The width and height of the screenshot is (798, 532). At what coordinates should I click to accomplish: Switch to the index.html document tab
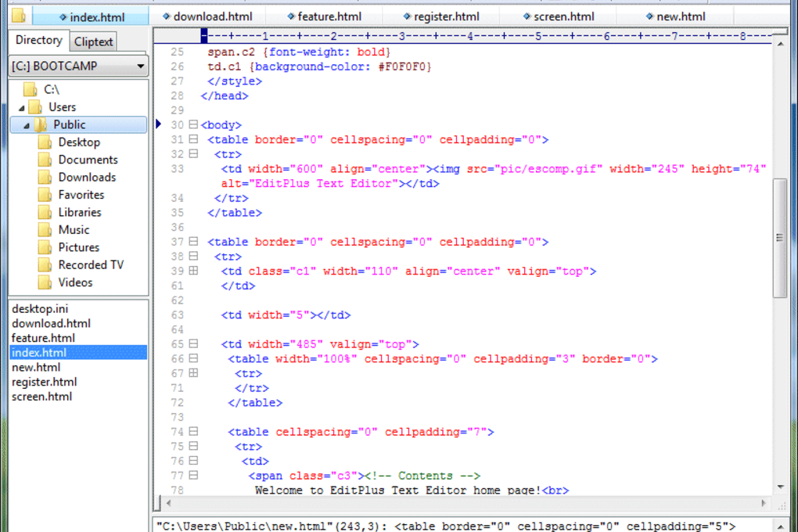click(x=91, y=16)
